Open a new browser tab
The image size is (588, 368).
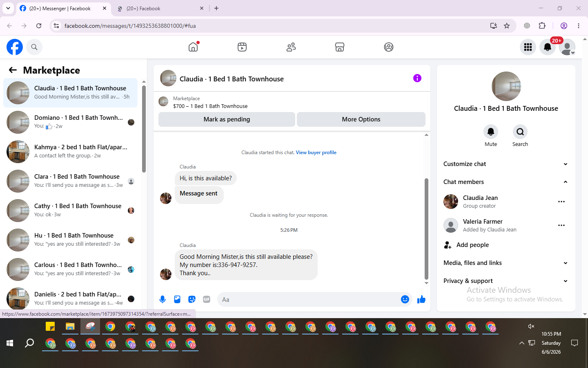tap(216, 8)
